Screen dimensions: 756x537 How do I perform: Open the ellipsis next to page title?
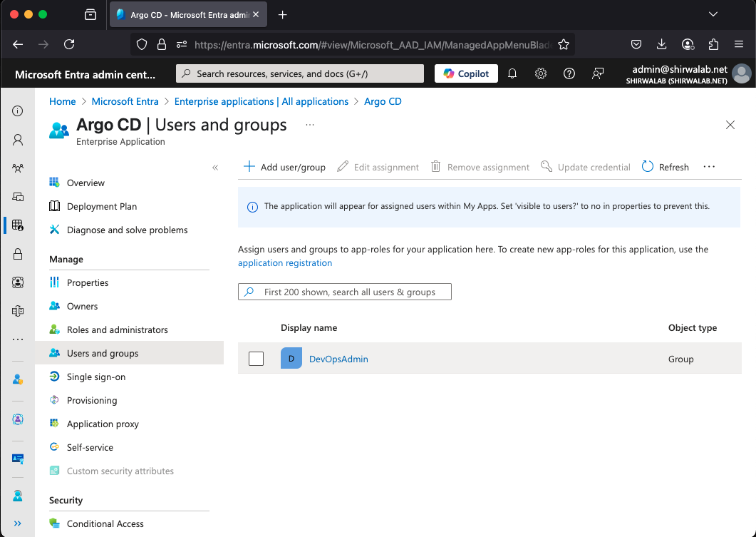coord(309,125)
